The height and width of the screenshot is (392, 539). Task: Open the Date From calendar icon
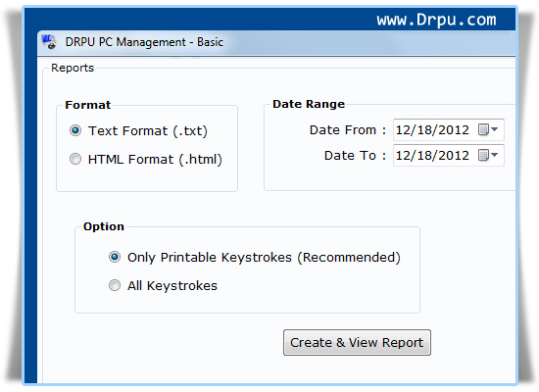pos(483,129)
